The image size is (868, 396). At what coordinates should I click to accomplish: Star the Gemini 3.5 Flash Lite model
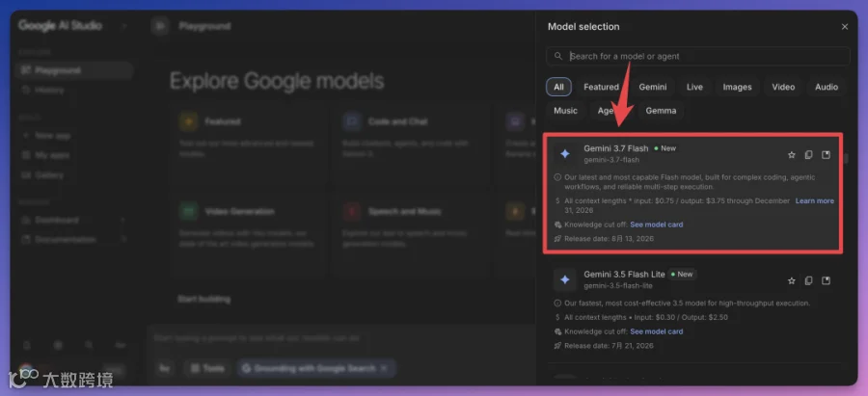[791, 281]
